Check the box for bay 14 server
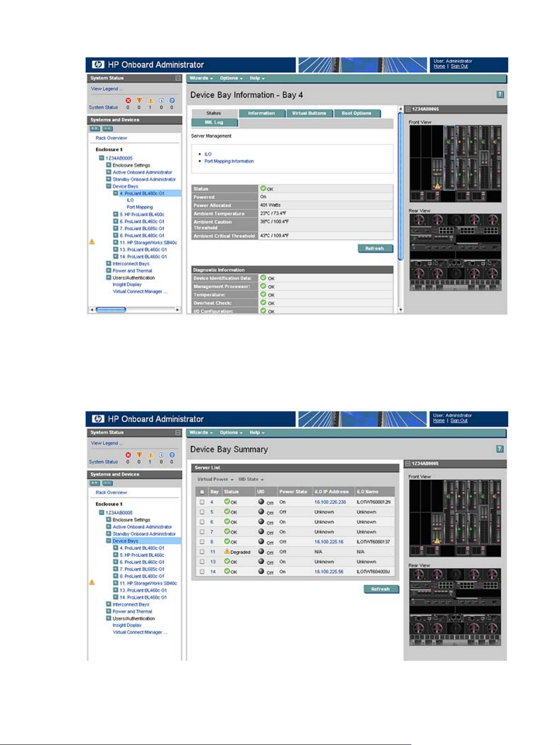Image resolution: width=560 pixels, height=745 pixels. pyautogui.click(x=202, y=572)
